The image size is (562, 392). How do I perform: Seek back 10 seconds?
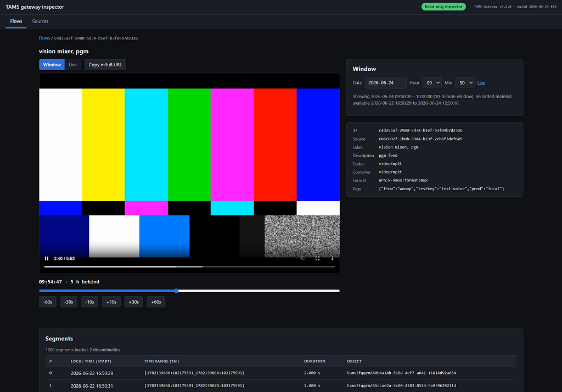coord(89,302)
